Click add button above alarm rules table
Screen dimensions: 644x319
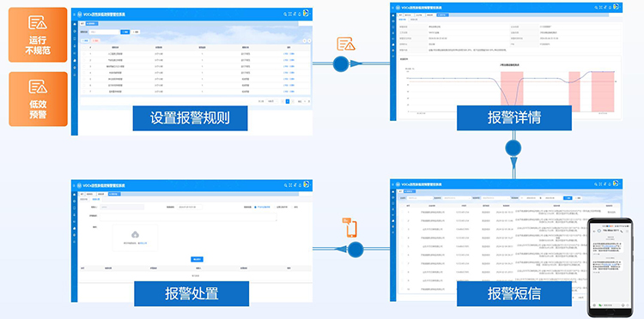coord(85,40)
